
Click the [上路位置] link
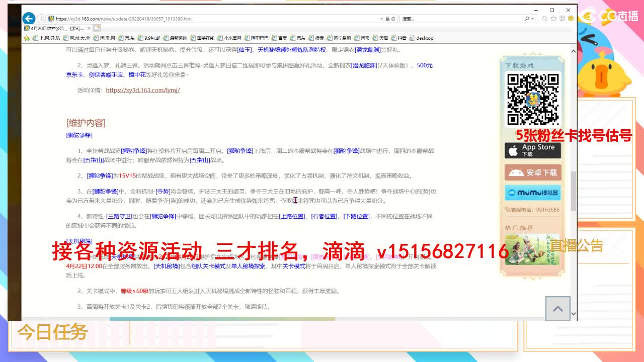coord(292,216)
